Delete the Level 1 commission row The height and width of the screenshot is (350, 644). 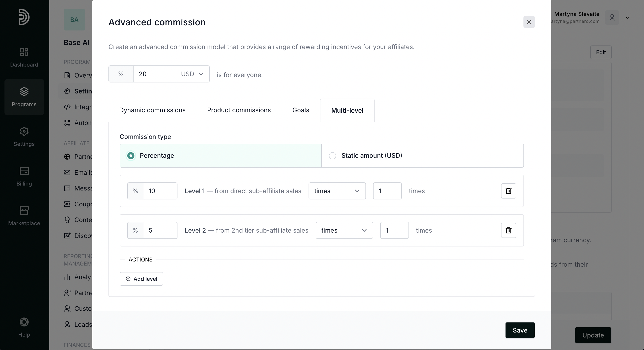point(508,191)
